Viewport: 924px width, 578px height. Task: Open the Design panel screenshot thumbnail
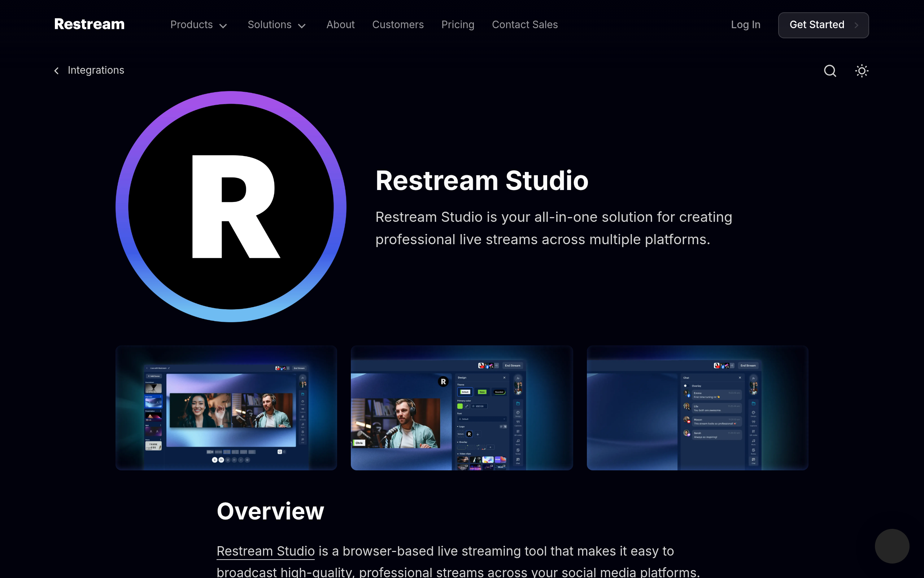tap(462, 408)
